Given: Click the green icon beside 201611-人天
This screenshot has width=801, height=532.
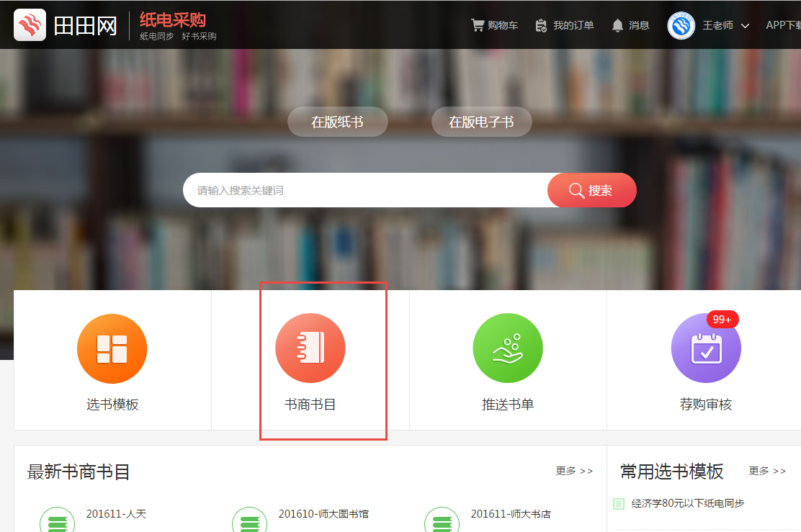Looking at the screenshot, I should pyautogui.click(x=57, y=520).
